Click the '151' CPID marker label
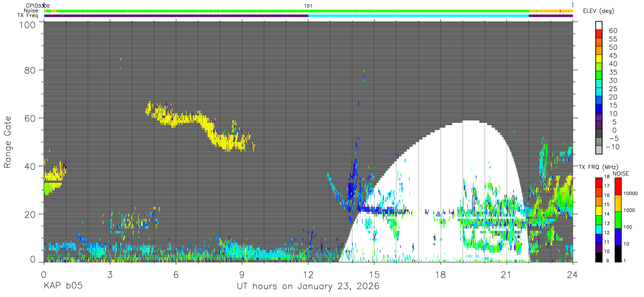Viewport: 644px width, 297px height. (x=308, y=6)
